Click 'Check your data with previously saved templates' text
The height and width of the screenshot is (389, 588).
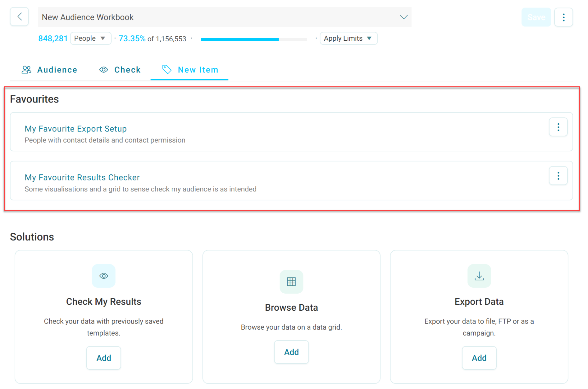pos(104,327)
